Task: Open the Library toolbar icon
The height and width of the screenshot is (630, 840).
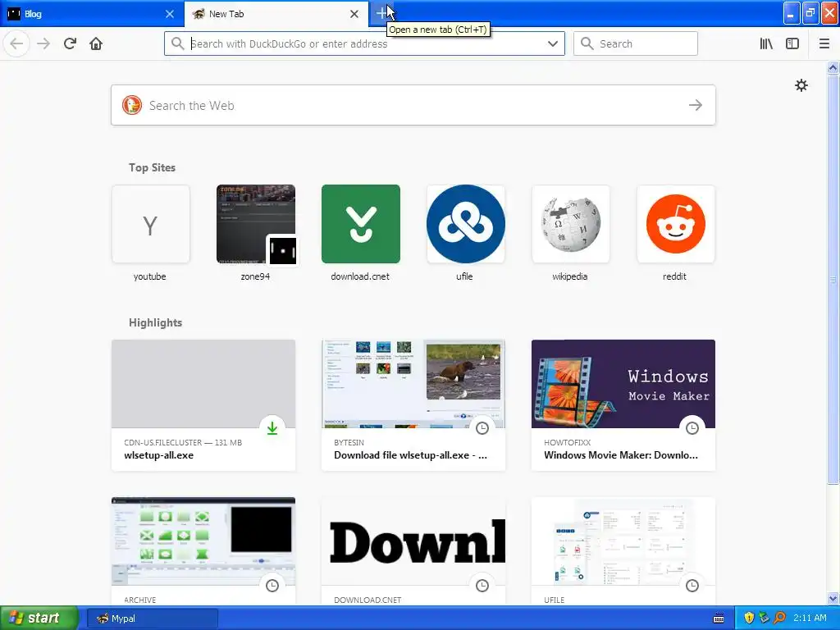Action: click(766, 43)
